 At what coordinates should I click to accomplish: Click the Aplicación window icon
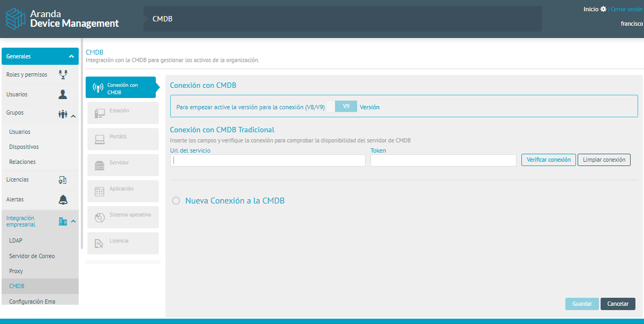(100, 191)
